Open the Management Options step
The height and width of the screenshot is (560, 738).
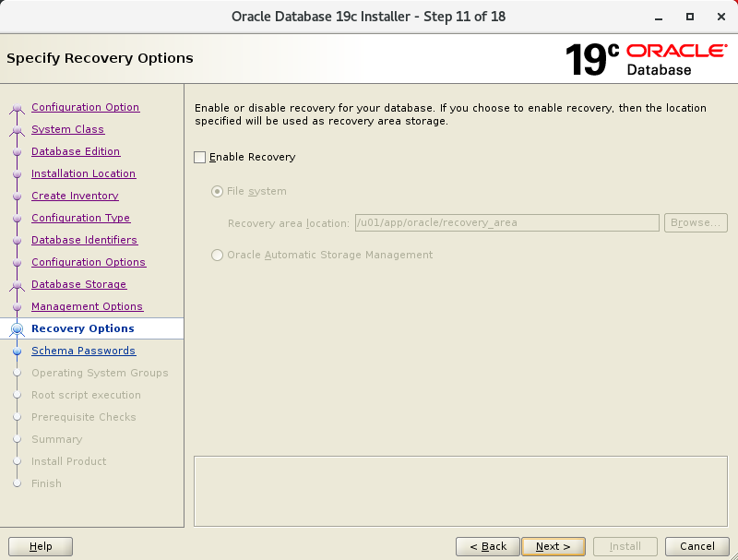(87, 306)
